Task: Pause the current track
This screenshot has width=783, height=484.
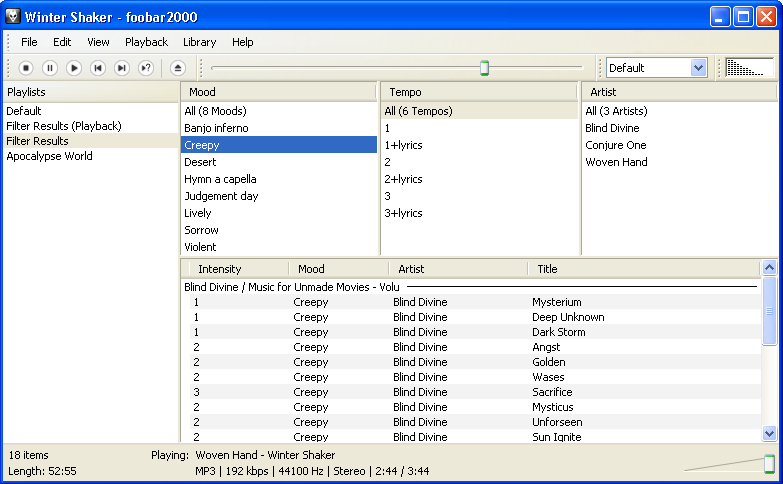Action: click(x=50, y=68)
